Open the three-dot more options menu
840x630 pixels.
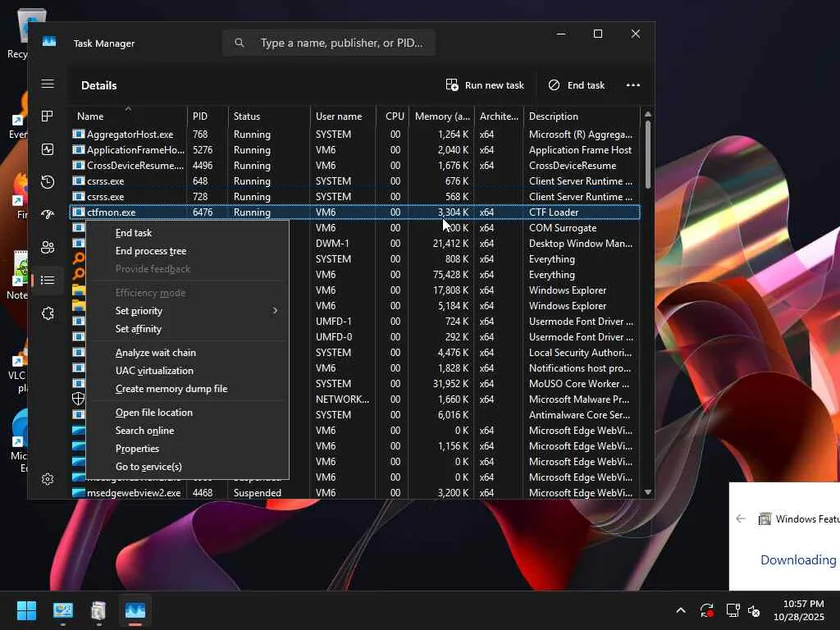coord(632,85)
